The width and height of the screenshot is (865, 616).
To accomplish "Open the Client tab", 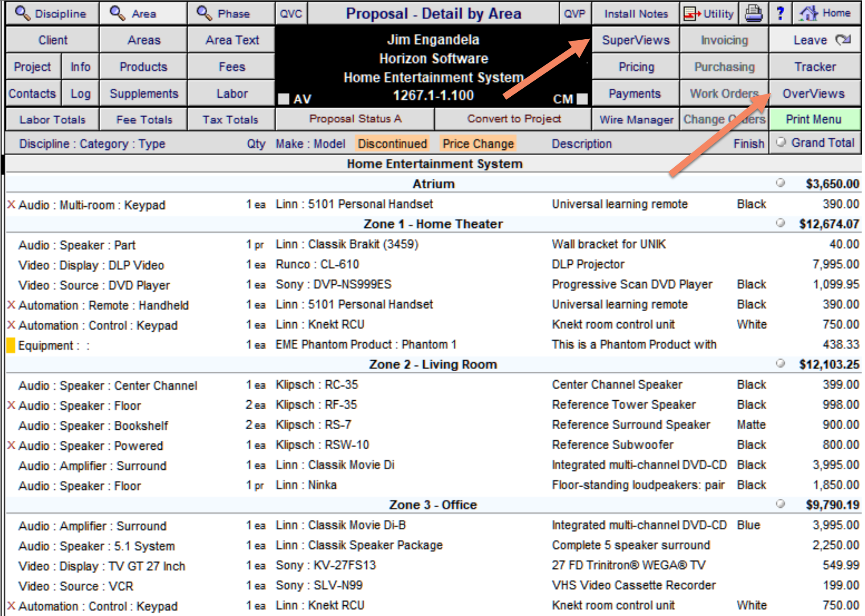I will (x=53, y=40).
